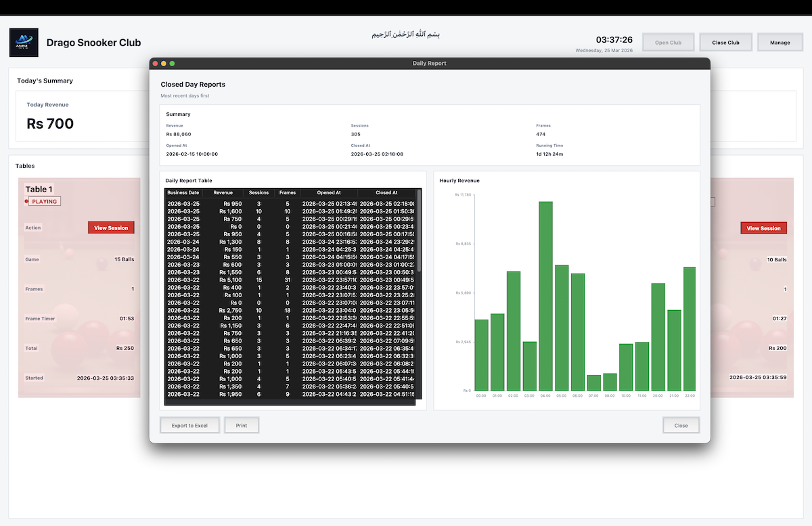This screenshot has width=812, height=526.
Task: Click the 03:37:26 clock in the header
Action: [614, 40]
